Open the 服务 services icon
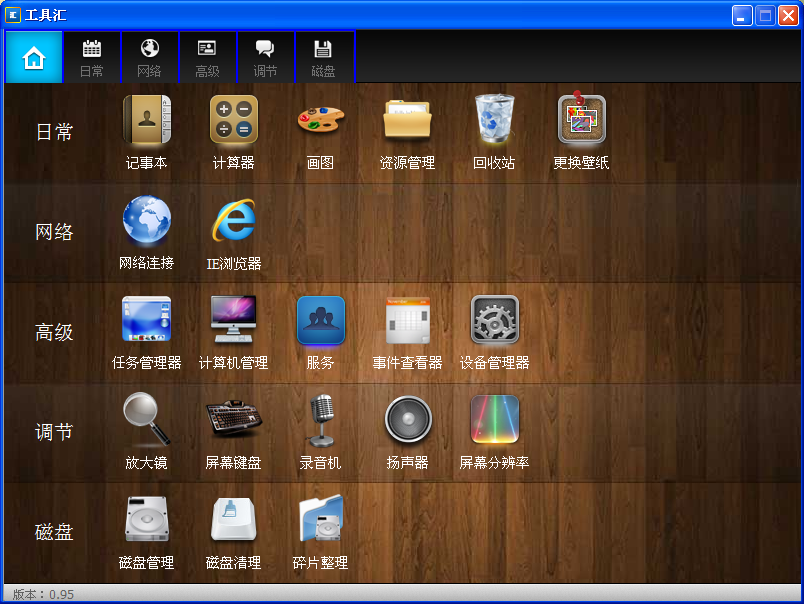This screenshot has height=604, width=804. 320,319
